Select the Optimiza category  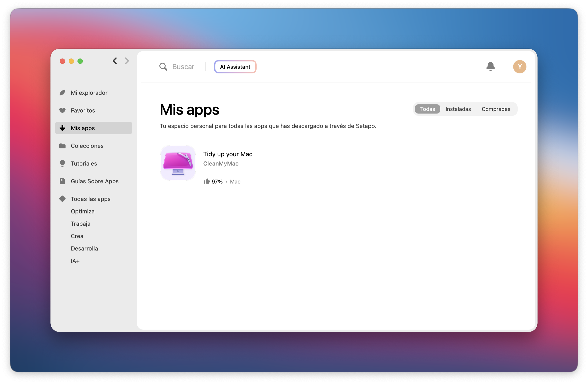click(x=83, y=211)
